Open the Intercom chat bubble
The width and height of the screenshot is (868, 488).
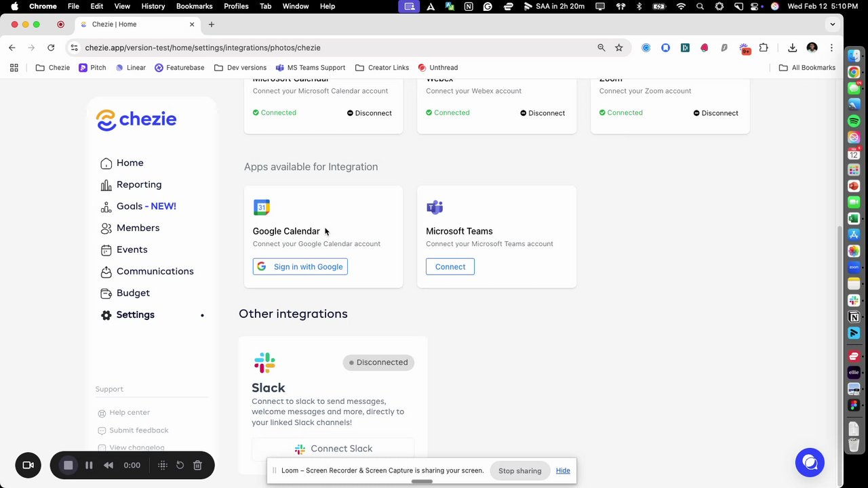[x=810, y=462]
